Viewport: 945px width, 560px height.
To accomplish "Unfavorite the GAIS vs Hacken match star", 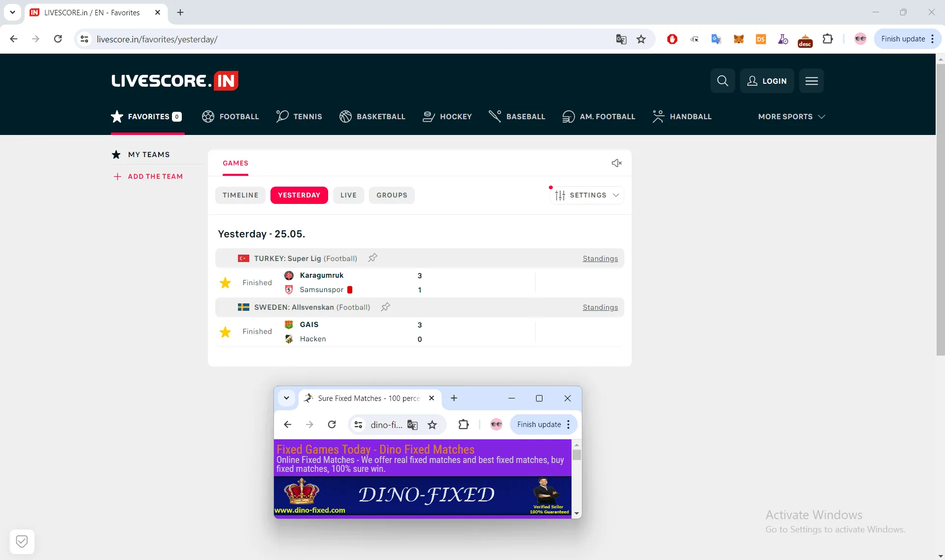I will (225, 332).
